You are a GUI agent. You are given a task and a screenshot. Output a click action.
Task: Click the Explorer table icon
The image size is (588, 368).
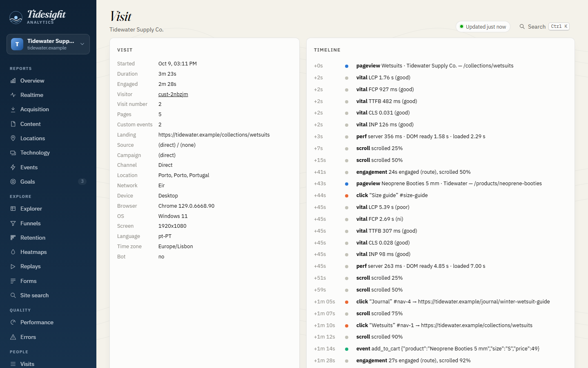pos(13,209)
